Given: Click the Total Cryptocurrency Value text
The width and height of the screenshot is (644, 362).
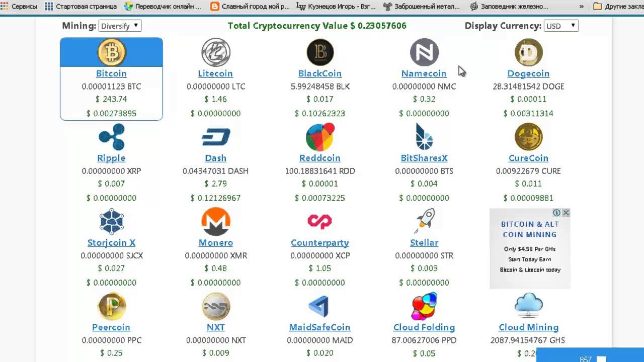Looking at the screenshot, I should point(317,26).
